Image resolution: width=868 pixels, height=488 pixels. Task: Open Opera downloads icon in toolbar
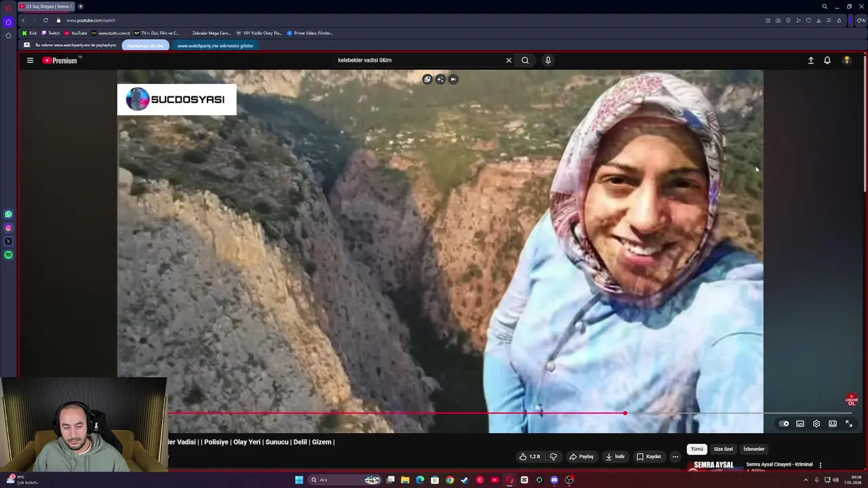(x=818, y=20)
